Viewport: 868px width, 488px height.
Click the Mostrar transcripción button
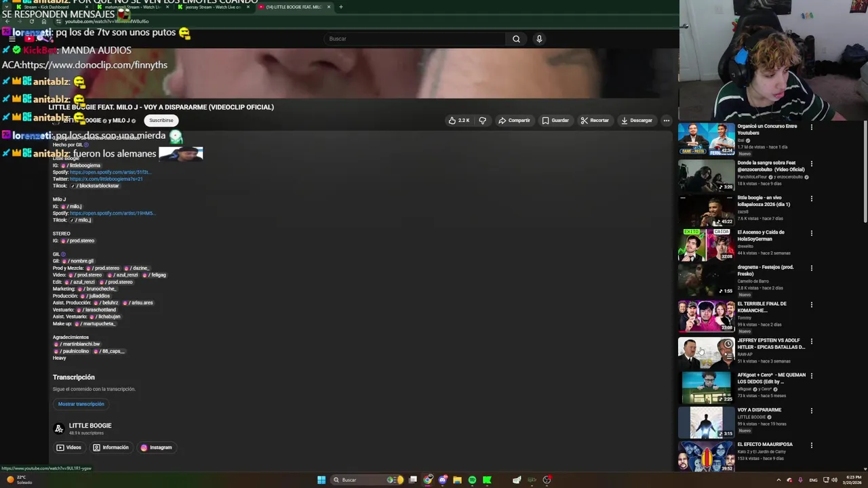[81, 404]
